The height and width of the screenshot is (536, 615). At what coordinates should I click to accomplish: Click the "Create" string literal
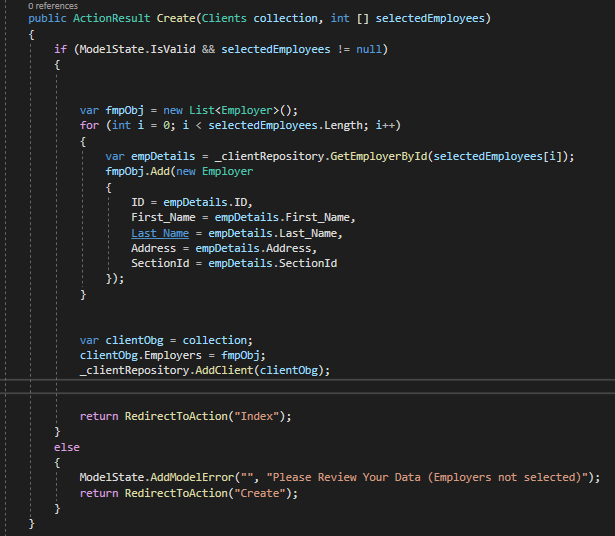260,493
